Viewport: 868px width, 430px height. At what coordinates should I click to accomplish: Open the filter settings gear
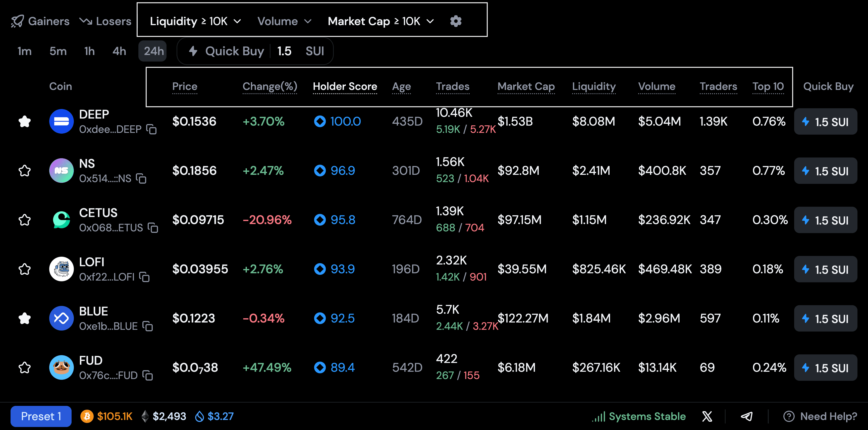456,21
